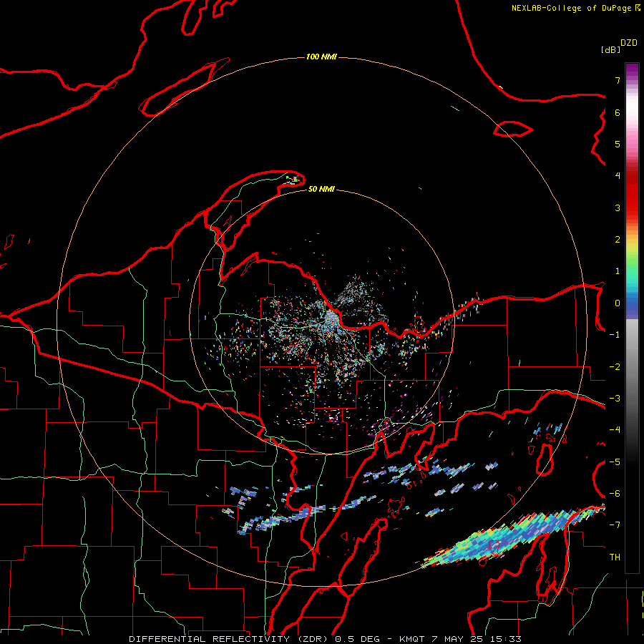644x644 pixels.
Task: Click the '3' value on the color scale
Action: pos(618,208)
